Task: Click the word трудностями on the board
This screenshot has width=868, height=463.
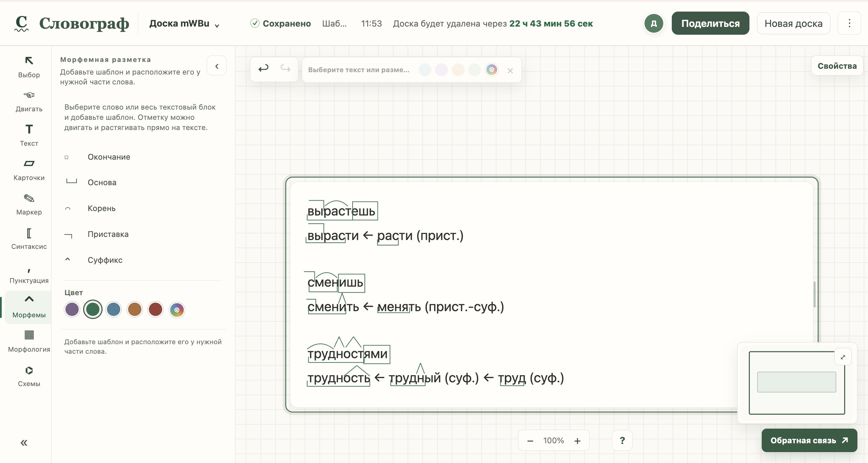Action: [x=347, y=354]
